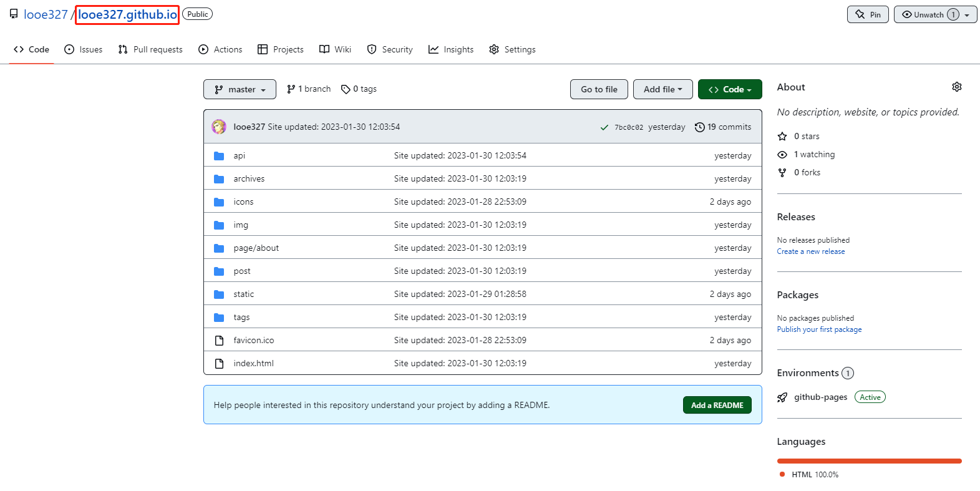Screen dimensions: 980x491
Task: Click the HTML language bar
Action: click(x=869, y=461)
